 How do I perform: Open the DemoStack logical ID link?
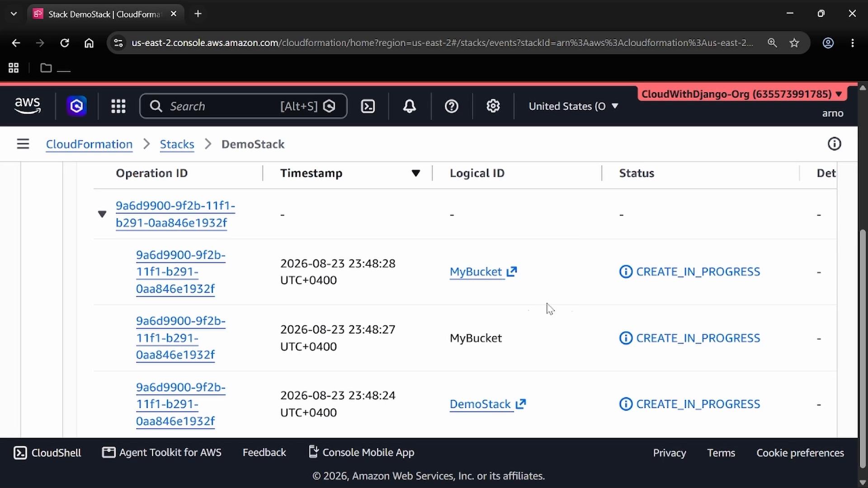tap(480, 404)
